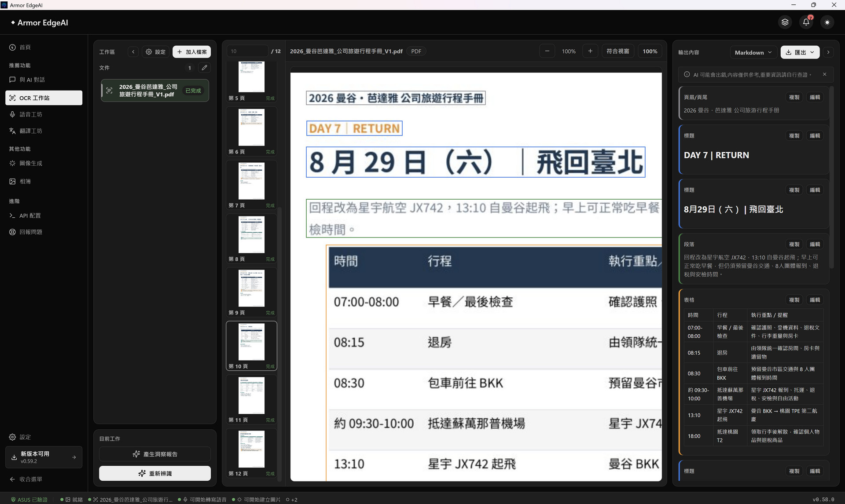Select page thumbnail 第 8 頁

point(251,238)
